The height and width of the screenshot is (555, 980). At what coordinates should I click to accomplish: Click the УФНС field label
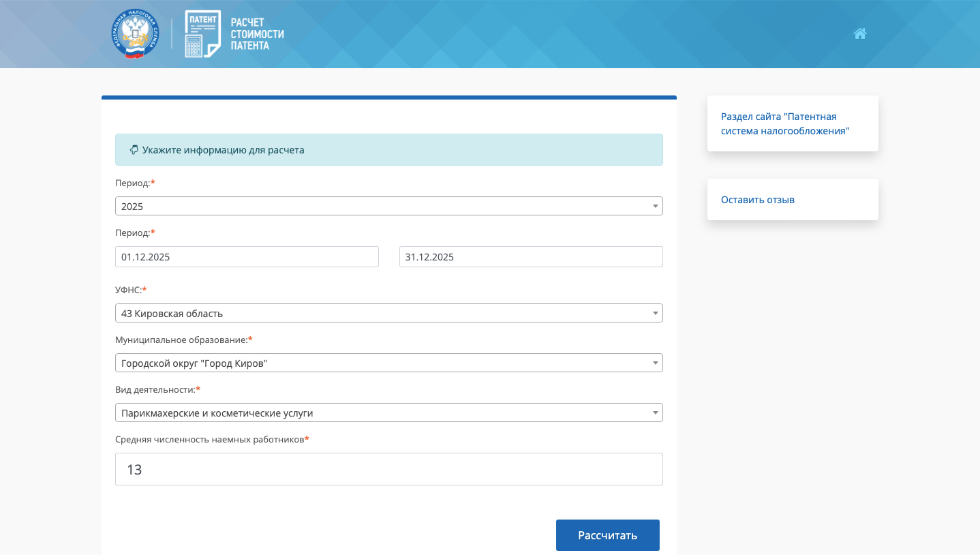pos(128,290)
